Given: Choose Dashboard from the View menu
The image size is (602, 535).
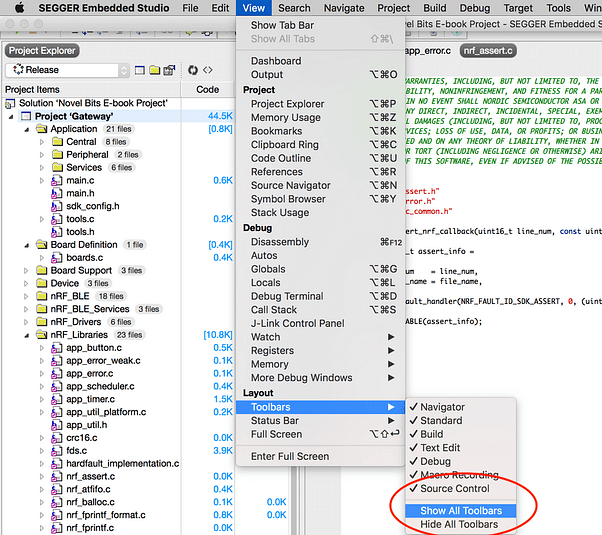Looking at the screenshot, I should point(320,61).
